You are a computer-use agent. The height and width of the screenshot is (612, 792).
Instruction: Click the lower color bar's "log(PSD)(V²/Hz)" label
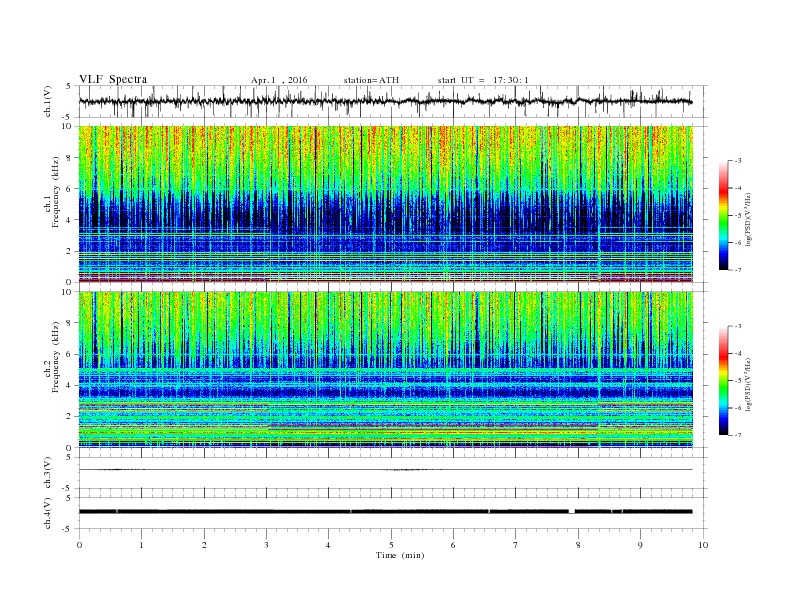748,384
